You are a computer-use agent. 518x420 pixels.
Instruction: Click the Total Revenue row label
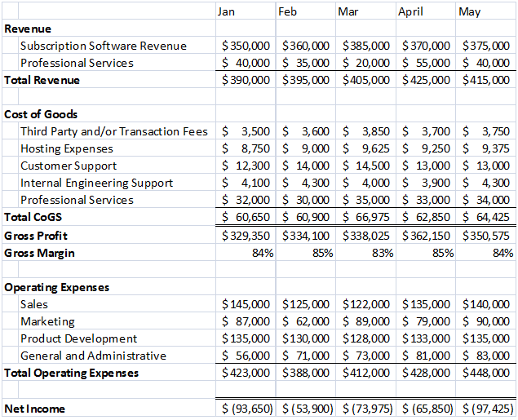click(x=42, y=80)
